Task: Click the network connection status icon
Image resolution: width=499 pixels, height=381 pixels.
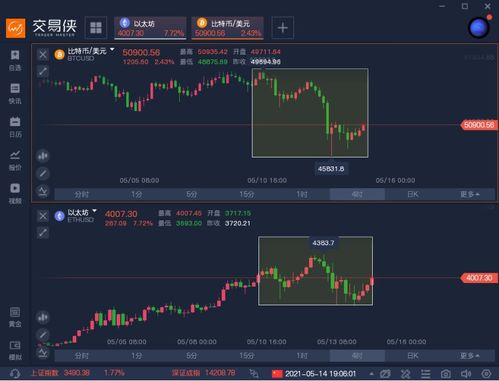Action: coord(254,373)
